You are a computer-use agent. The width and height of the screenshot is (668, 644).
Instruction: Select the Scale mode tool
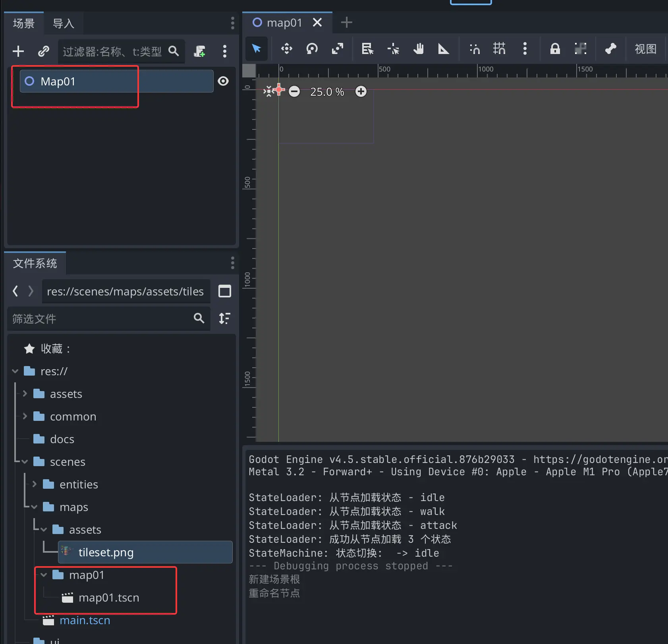[x=337, y=49]
